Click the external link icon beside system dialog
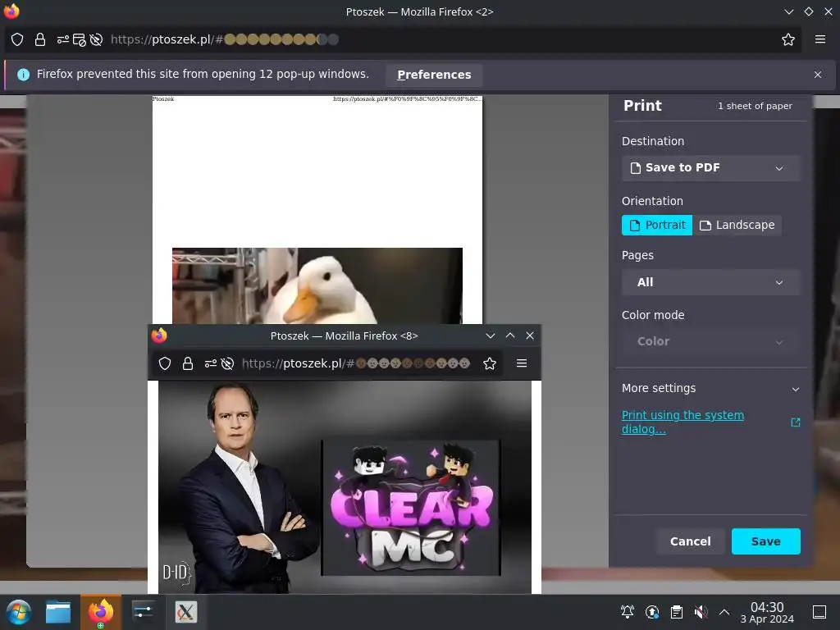 point(795,422)
